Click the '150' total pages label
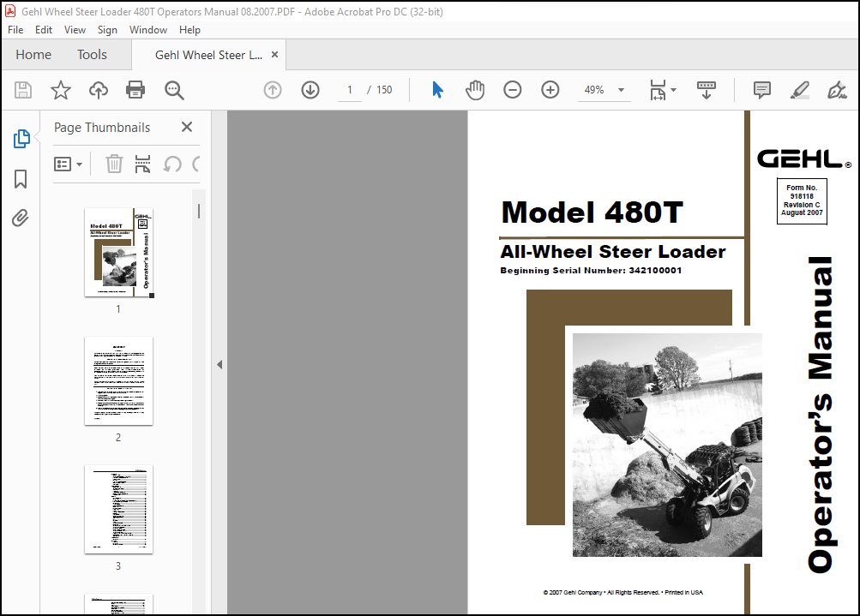 click(384, 90)
